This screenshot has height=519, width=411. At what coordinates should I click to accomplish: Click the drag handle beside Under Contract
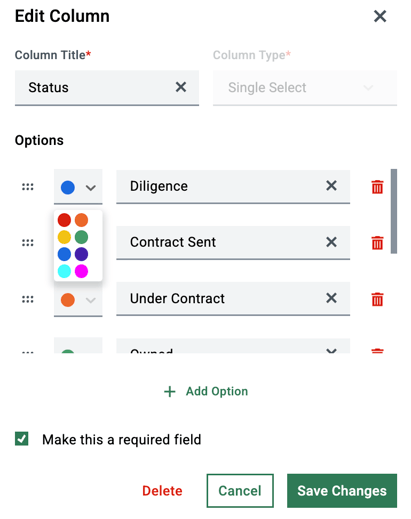tap(28, 299)
